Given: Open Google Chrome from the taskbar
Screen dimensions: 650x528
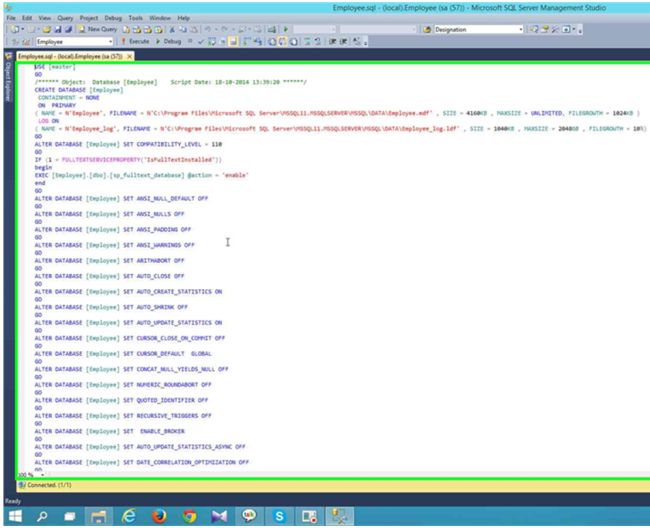Looking at the screenshot, I should pyautogui.click(x=189, y=516).
